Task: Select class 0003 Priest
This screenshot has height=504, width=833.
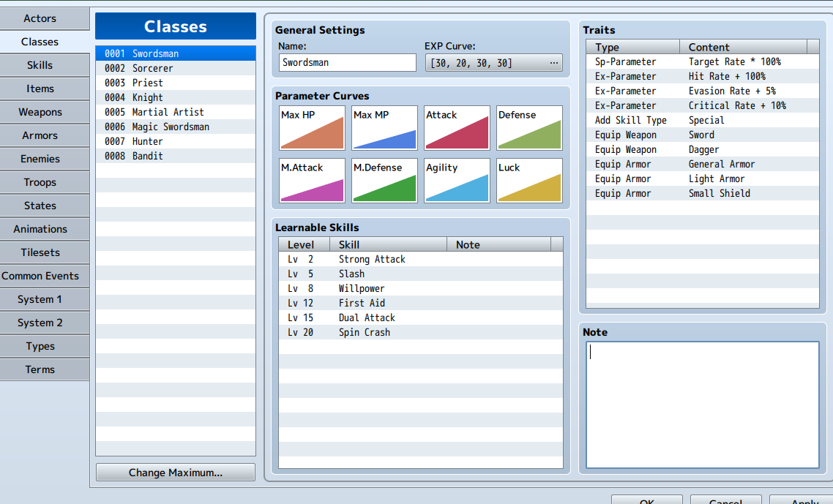Action: pos(176,83)
